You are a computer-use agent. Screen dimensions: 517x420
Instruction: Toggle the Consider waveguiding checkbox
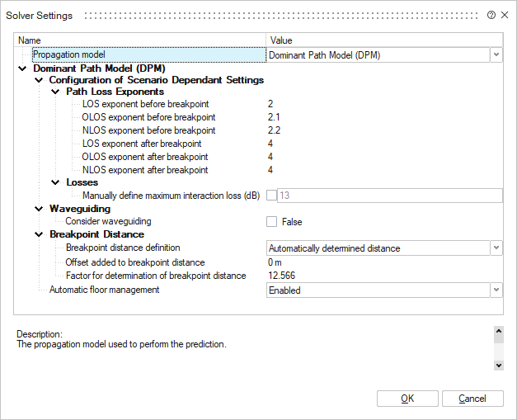tap(271, 222)
